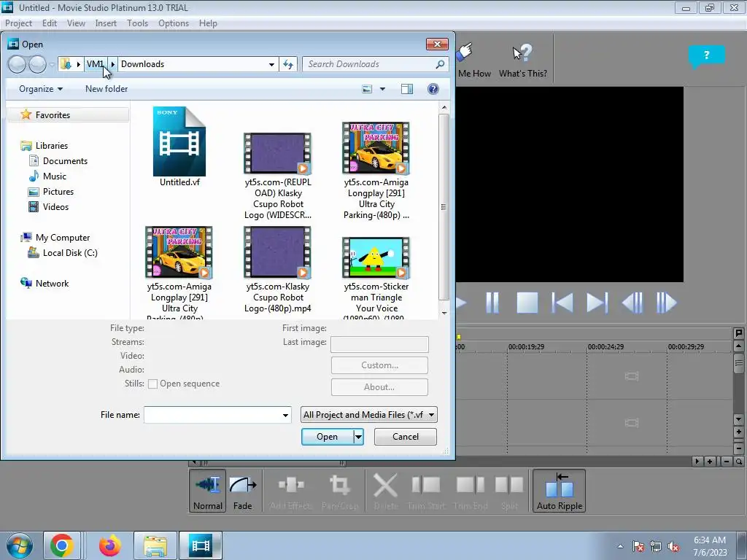Launch Firefox from taskbar
This screenshot has width=747, height=560.
point(110,545)
